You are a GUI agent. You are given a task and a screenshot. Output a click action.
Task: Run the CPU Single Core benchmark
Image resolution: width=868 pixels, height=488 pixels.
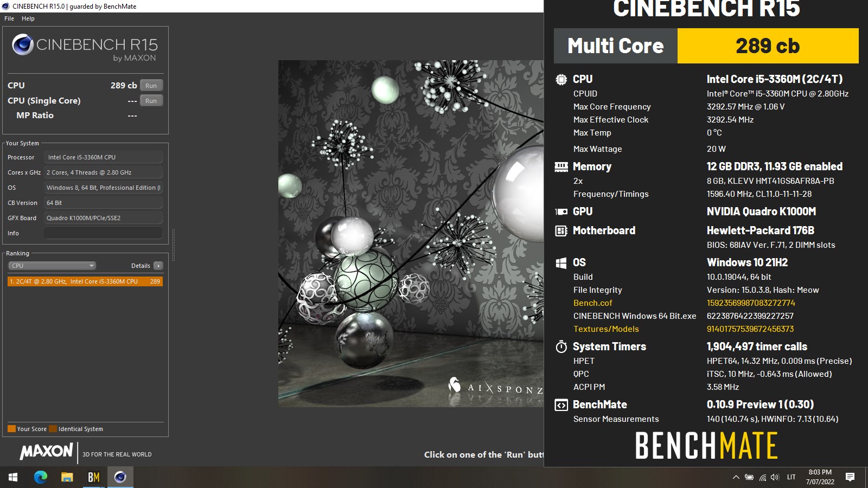[x=151, y=101]
